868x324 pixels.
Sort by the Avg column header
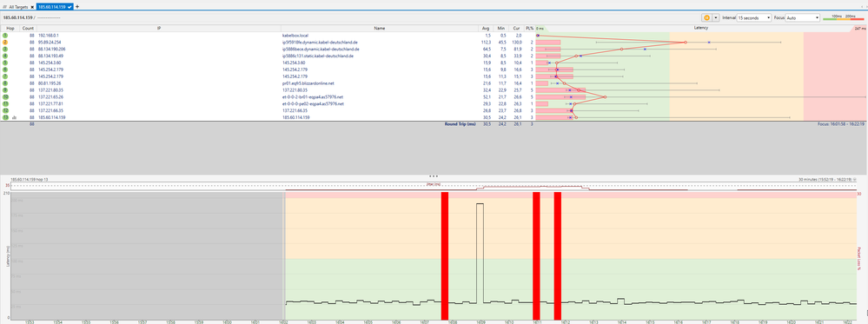486,28
